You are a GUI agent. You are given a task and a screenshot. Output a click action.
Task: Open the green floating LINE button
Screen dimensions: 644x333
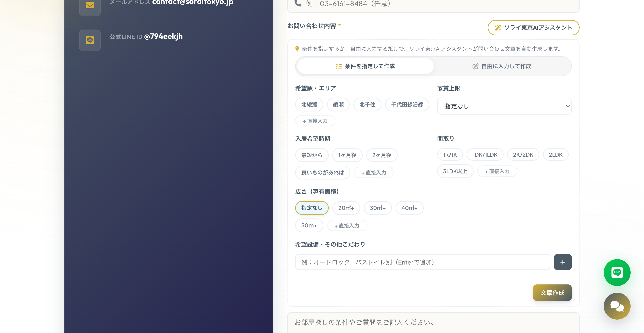(x=617, y=272)
